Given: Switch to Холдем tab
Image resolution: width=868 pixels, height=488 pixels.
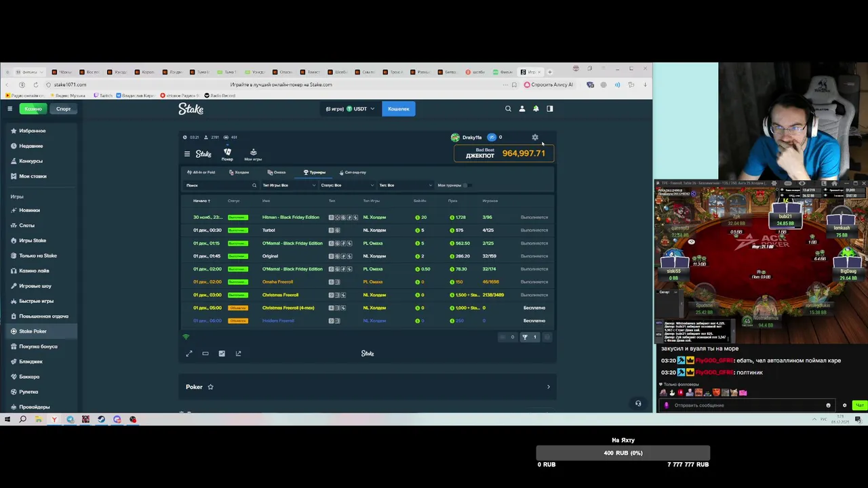Looking at the screenshot, I should 239,172.
